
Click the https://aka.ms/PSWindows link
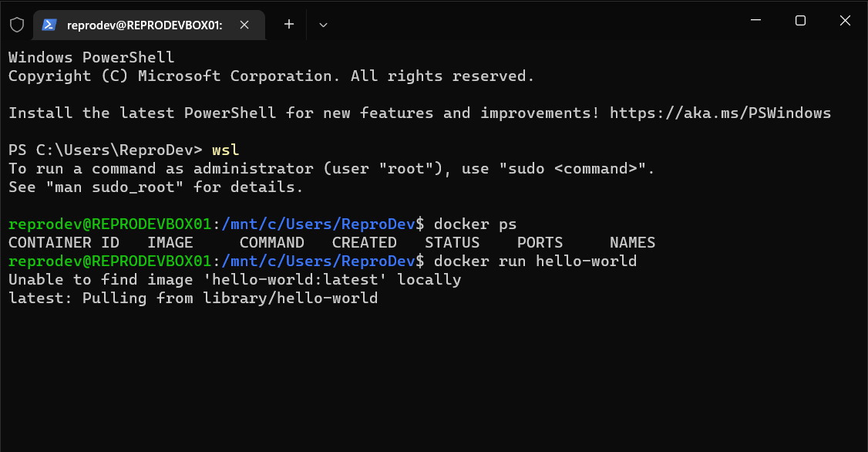click(720, 113)
